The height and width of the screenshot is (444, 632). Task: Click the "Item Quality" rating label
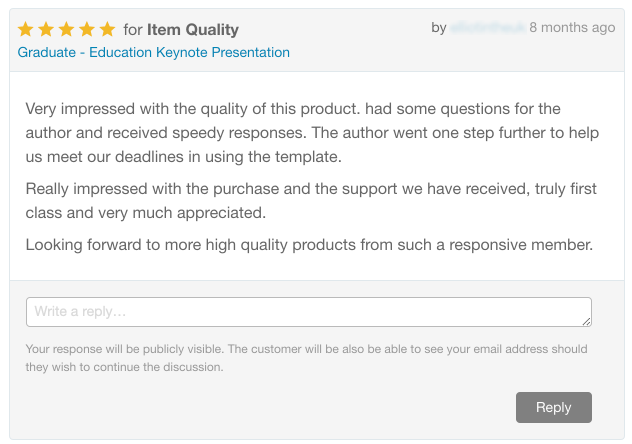point(193,30)
